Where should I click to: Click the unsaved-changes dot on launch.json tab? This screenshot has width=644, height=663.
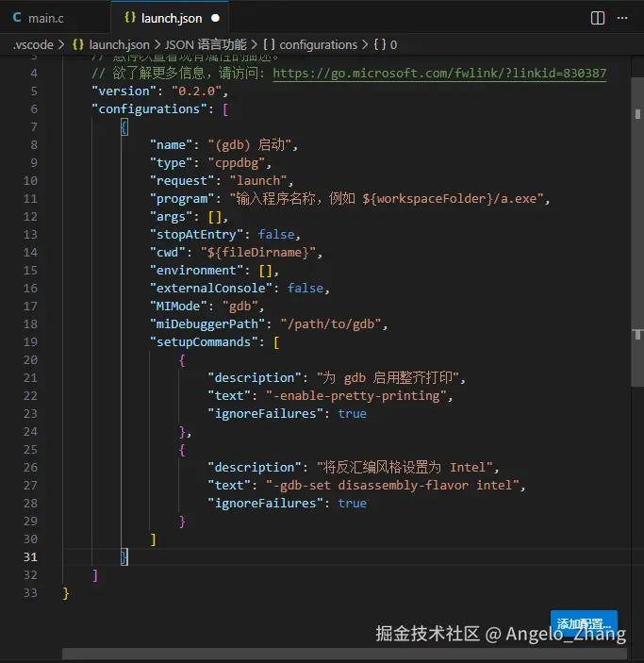point(215,18)
